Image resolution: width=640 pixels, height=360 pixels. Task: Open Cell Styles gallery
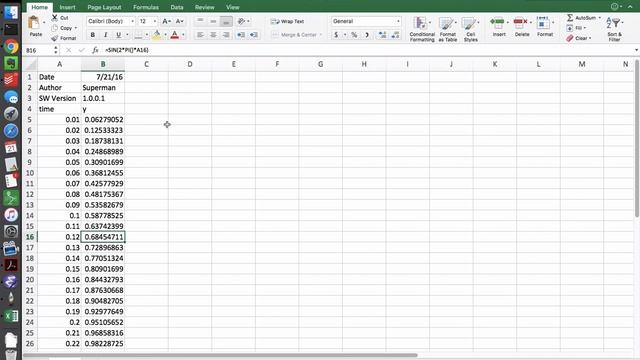(x=470, y=29)
